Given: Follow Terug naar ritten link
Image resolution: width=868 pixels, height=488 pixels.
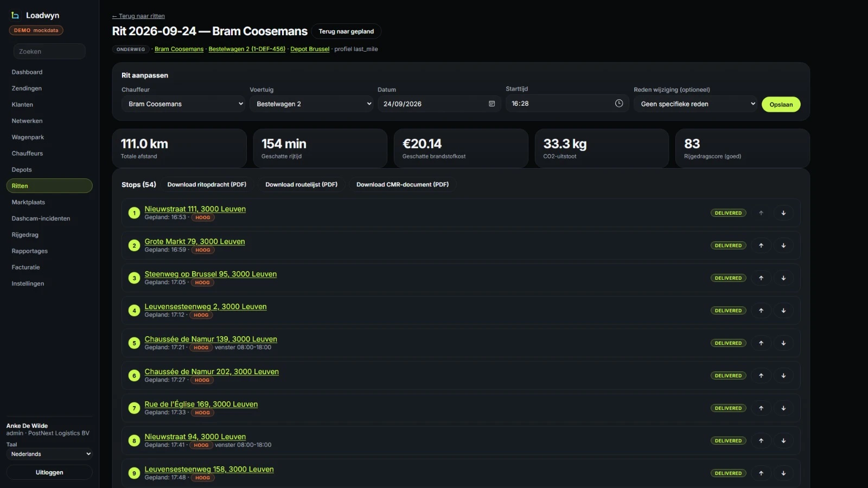Looking at the screenshot, I should (138, 16).
